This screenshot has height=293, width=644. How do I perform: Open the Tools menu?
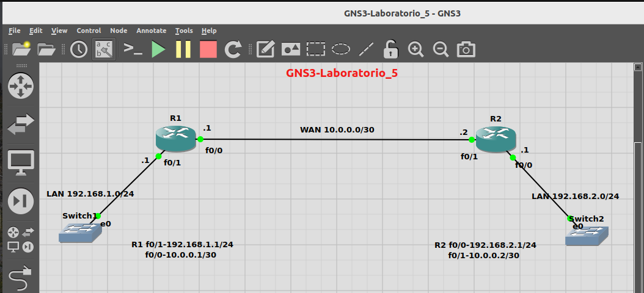click(184, 31)
